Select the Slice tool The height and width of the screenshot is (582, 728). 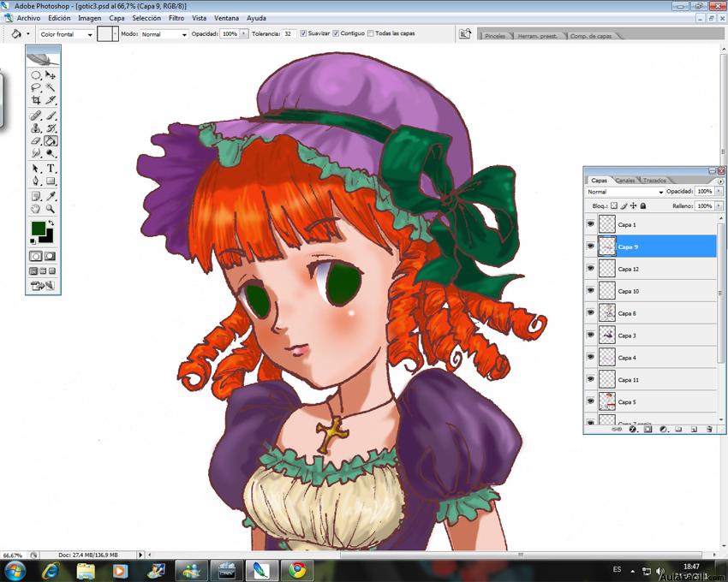(51, 100)
